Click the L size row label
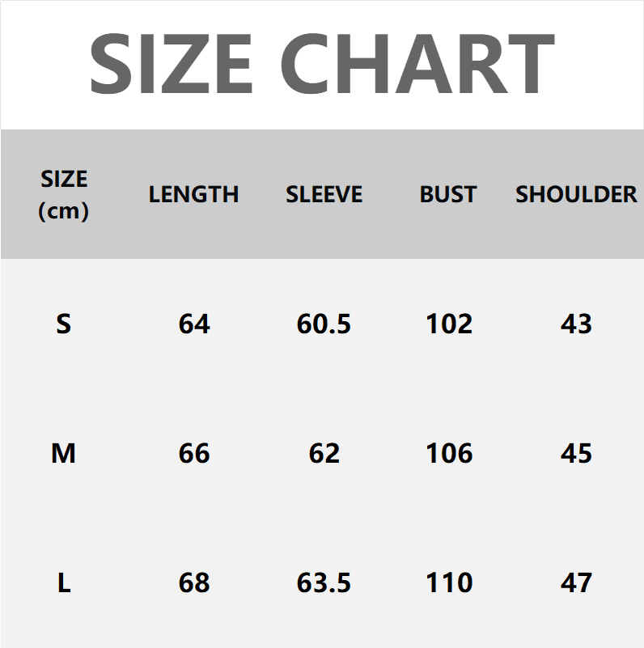This screenshot has height=648, width=644. 64,582
